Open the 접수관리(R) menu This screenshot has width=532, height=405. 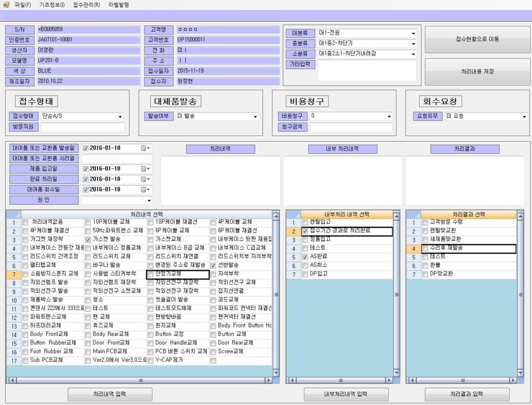coord(86,5)
